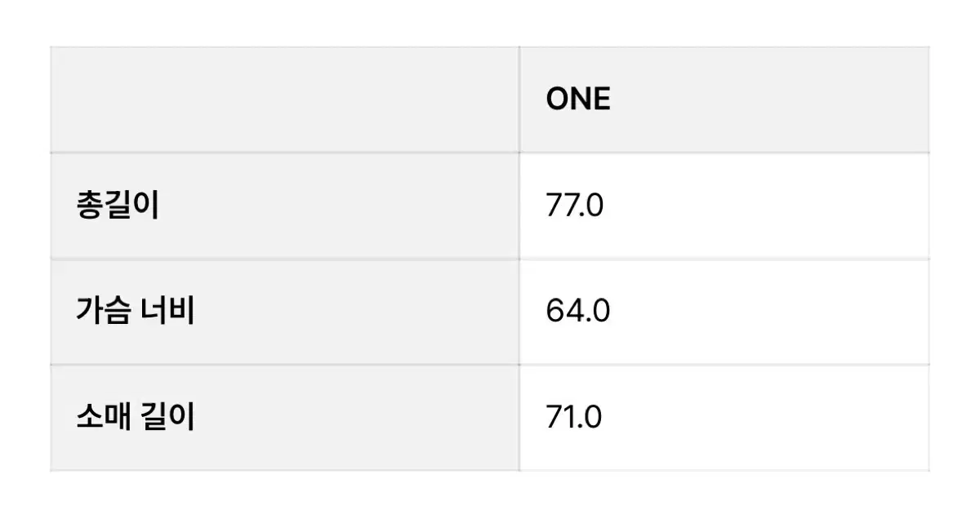Screen dimensions: 980x510
Task: Click blank space right of ONE header
Action: [768, 100]
